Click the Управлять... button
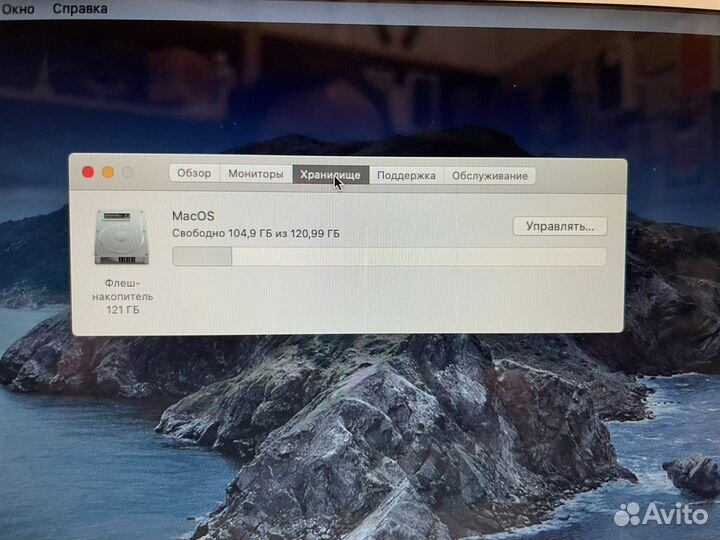The width and height of the screenshot is (720, 540). [560, 226]
